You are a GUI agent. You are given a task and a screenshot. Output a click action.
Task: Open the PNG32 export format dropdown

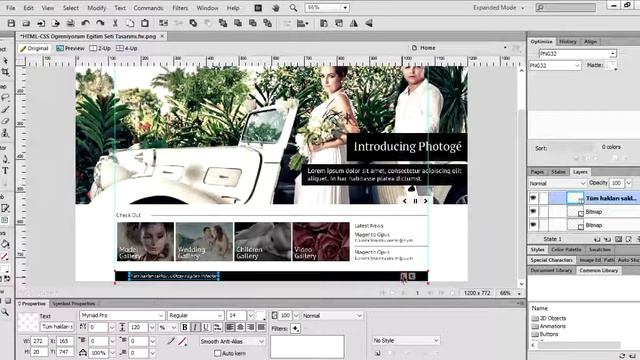pos(555,65)
